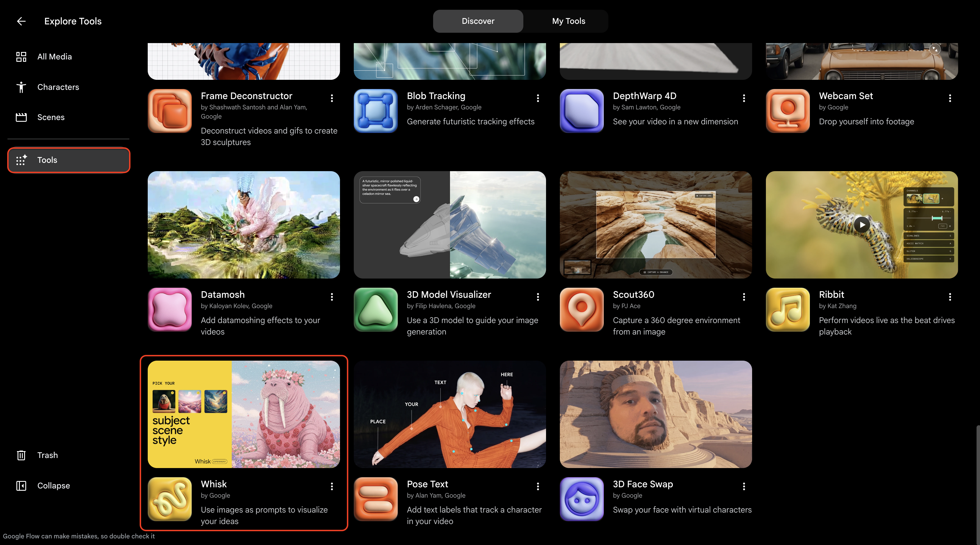The width and height of the screenshot is (980, 545).
Task: Click the Collapse sidebar icon
Action: [21, 485]
